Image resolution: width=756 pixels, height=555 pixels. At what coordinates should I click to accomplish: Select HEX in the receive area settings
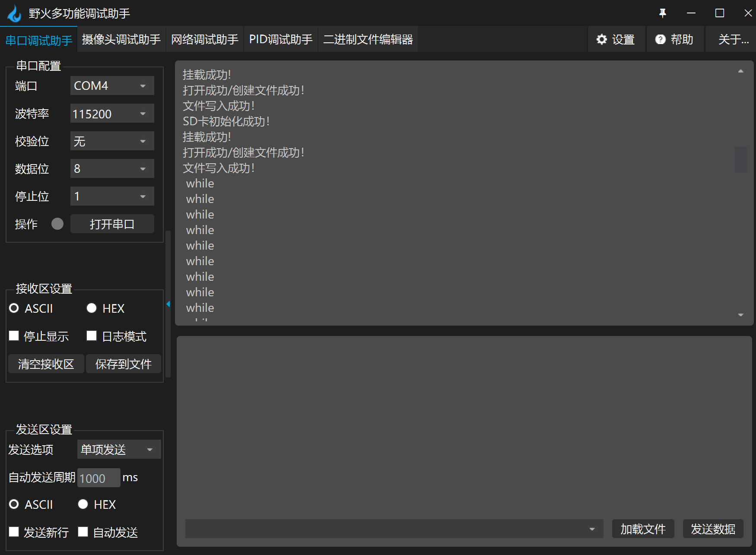click(92, 308)
